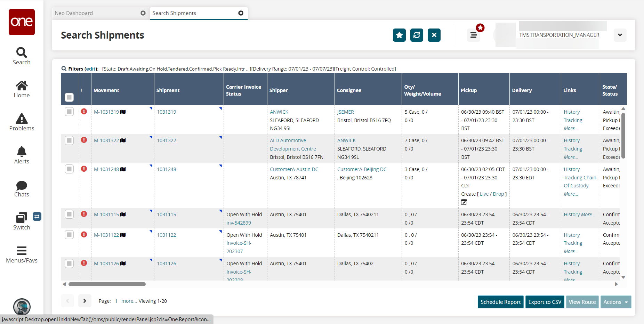Expand More... links in the 1031122 row
This screenshot has height=324, width=644.
[x=571, y=251]
